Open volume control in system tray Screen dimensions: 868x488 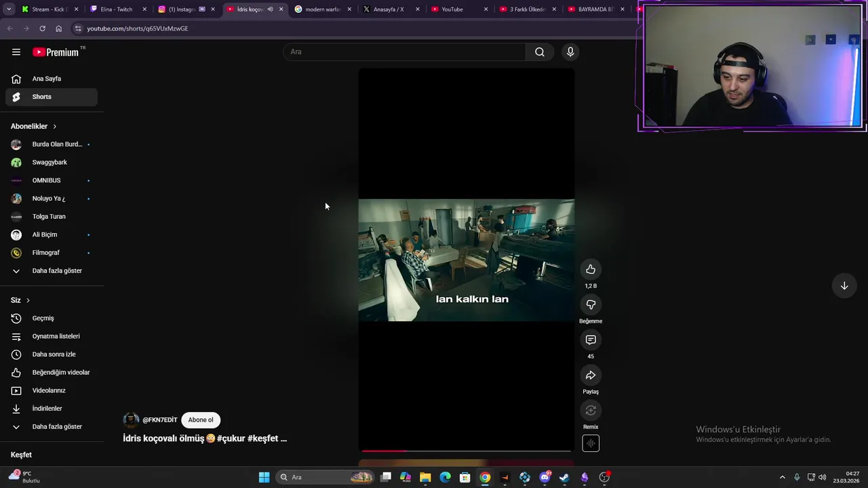point(822,477)
